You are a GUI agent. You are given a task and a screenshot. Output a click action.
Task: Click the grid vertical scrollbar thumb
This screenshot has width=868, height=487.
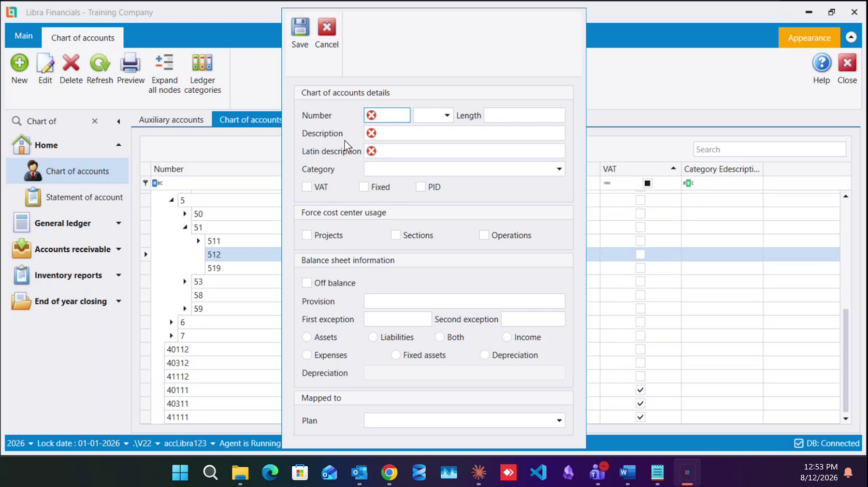(x=846, y=360)
